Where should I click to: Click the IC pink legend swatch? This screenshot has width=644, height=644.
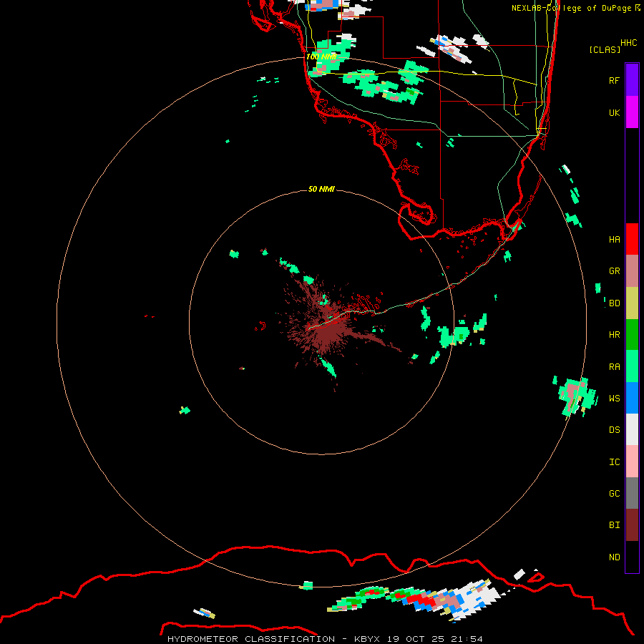632,462
